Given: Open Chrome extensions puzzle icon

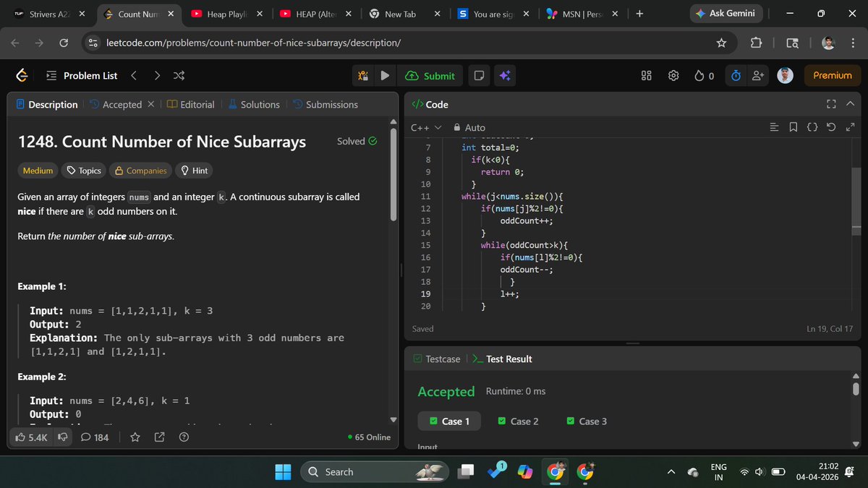Looking at the screenshot, I should click(757, 43).
